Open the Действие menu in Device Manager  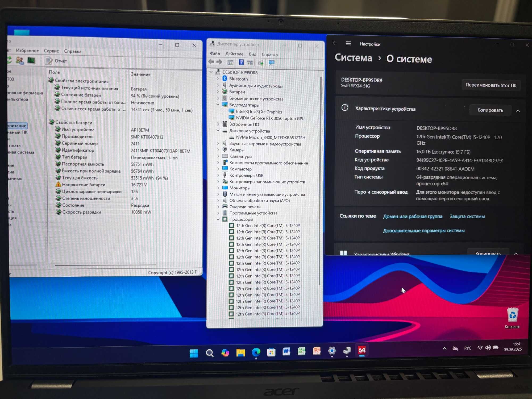[x=234, y=54]
